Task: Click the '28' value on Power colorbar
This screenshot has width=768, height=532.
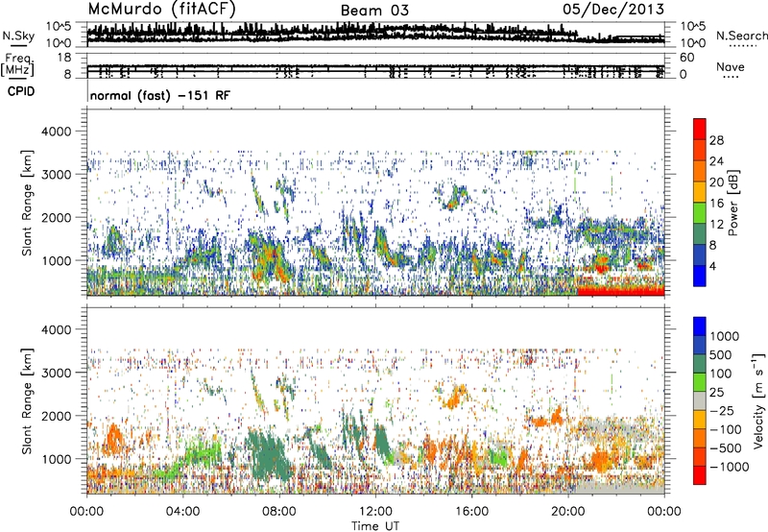Action: (716, 140)
